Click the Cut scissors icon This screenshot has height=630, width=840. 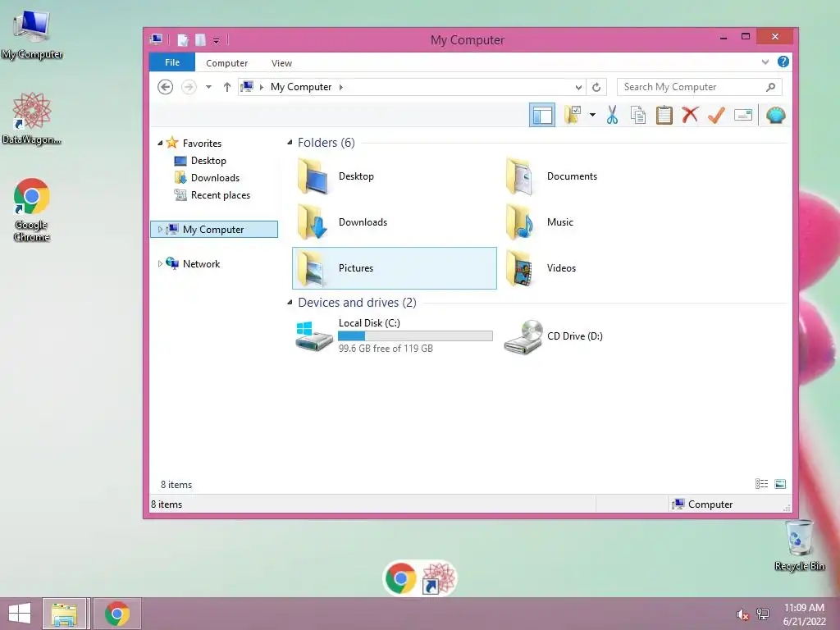click(612, 115)
